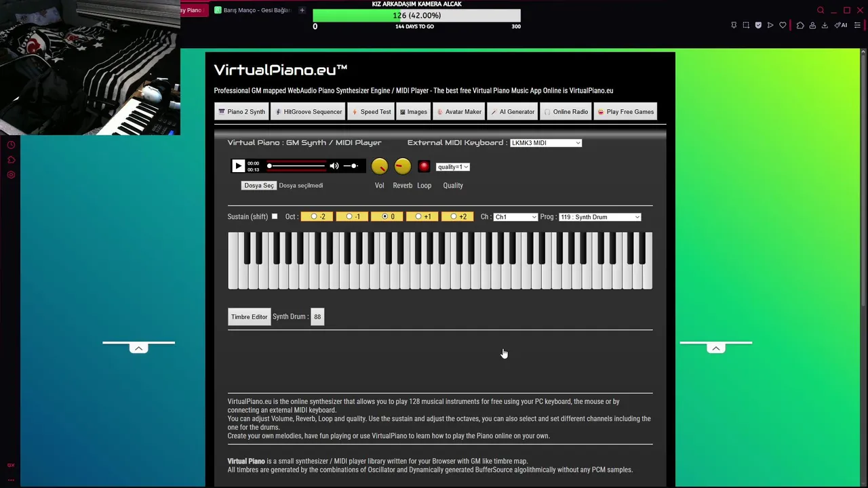Open Piano 2 Synth page

pyautogui.click(x=241, y=112)
